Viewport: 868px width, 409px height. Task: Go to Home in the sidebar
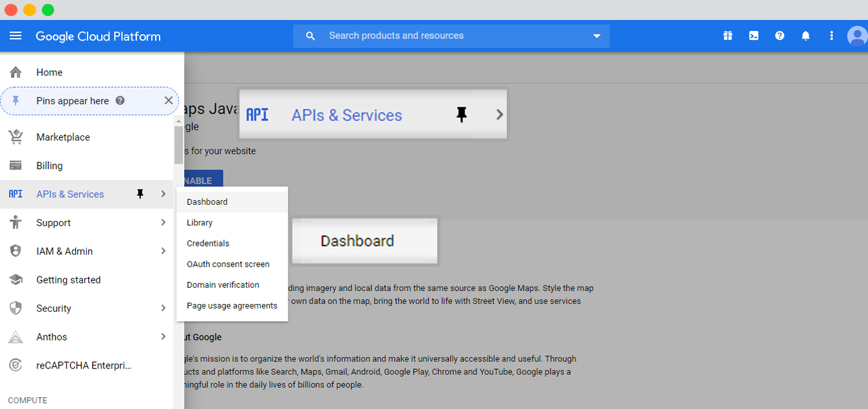point(50,72)
